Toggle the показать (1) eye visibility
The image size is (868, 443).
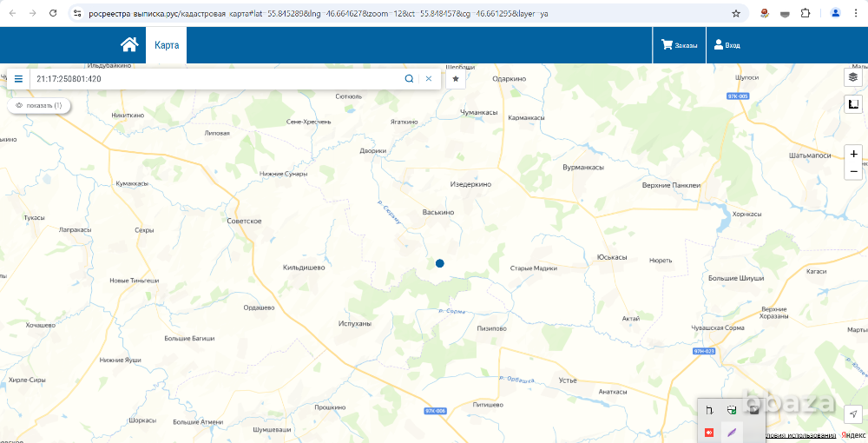[39, 106]
